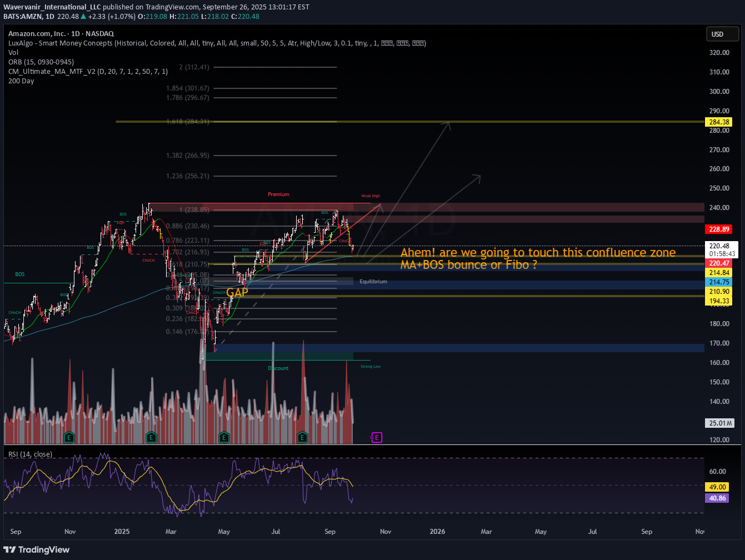The width and height of the screenshot is (745, 560).
Task: Select the ORB (15, 0930-0945) legend
Action: click(x=41, y=62)
